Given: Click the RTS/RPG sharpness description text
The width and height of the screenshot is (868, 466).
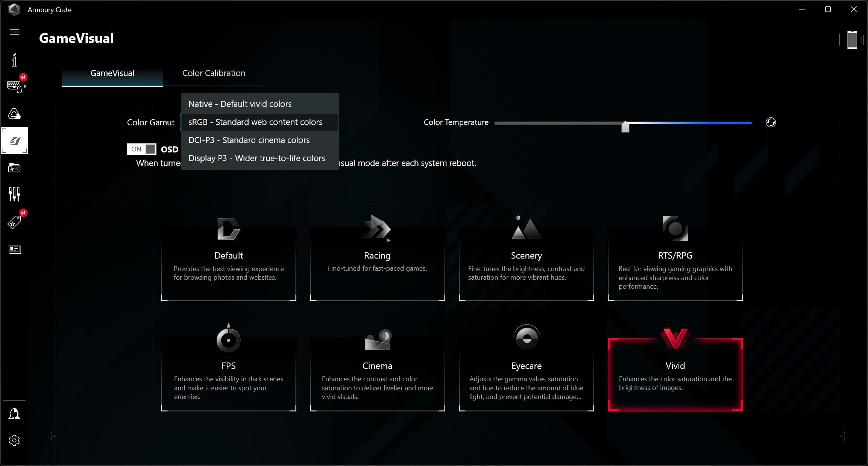Looking at the screenshot, I should click(x=675, y=277).
